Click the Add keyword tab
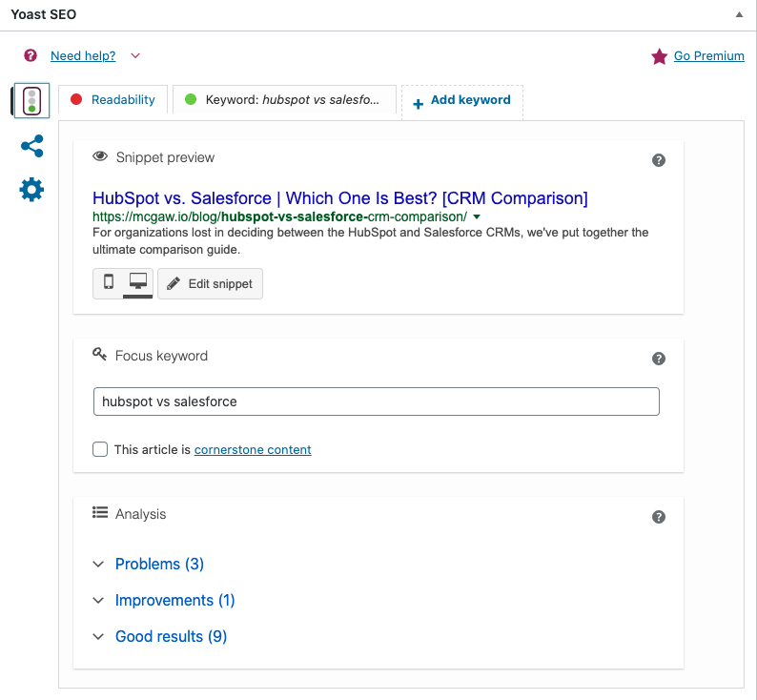This screenshot has height=700, width=757. pyautogui.click(x=462, y=102)
